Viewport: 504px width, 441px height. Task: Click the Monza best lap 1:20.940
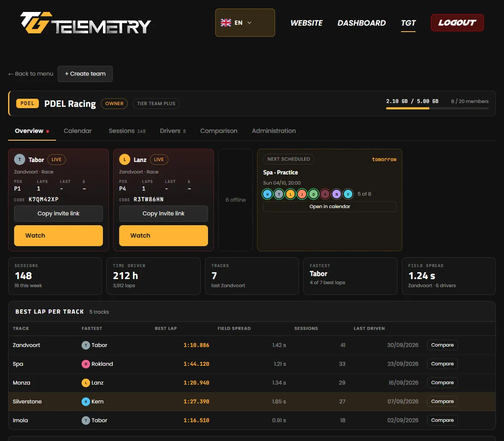tap(196, 383)
